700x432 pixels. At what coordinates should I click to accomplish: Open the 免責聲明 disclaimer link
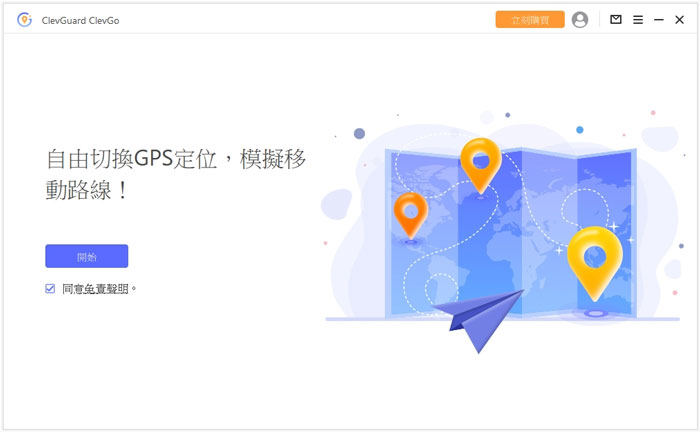pyautogui.click(x=108, y=288)
